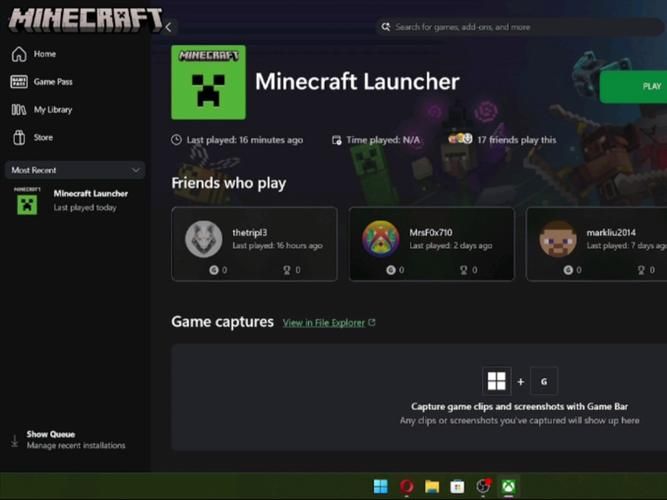
Task: Click markliu2014's achievements trophy icon
Action: pos(641,270)
